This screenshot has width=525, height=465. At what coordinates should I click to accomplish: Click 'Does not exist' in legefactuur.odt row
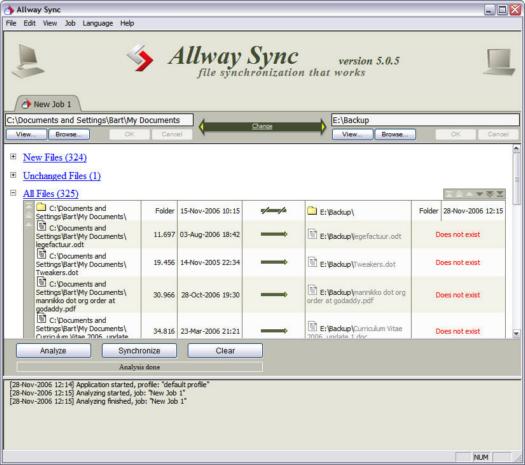pyautogui.click(x=458, y=235)
